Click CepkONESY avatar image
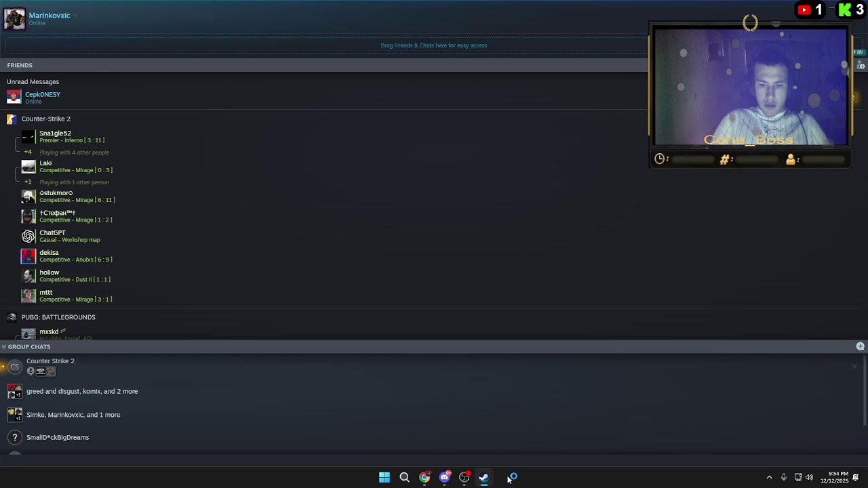 point(14,98)
